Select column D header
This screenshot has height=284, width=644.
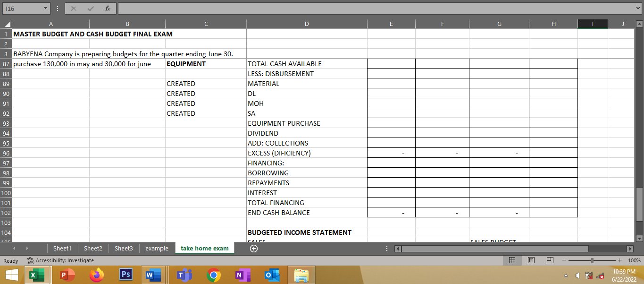pyautogui.click(x=307, y=24)
